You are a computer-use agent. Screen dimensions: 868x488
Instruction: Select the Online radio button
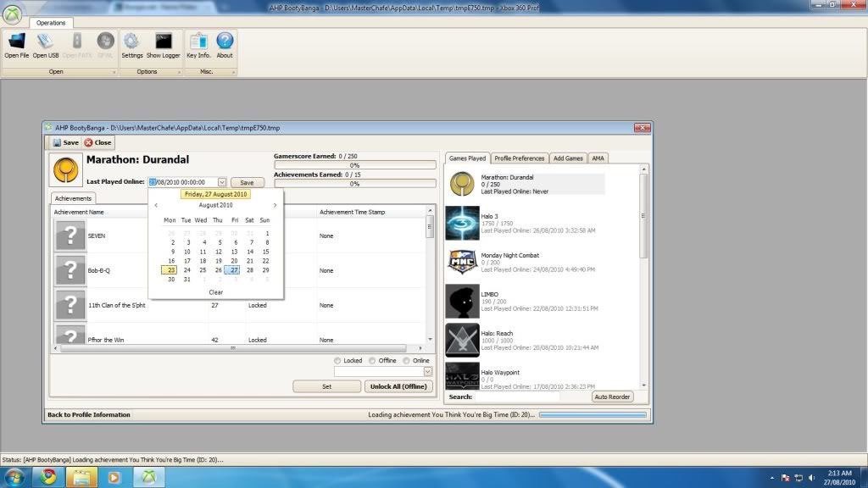[x=406, y=361]
